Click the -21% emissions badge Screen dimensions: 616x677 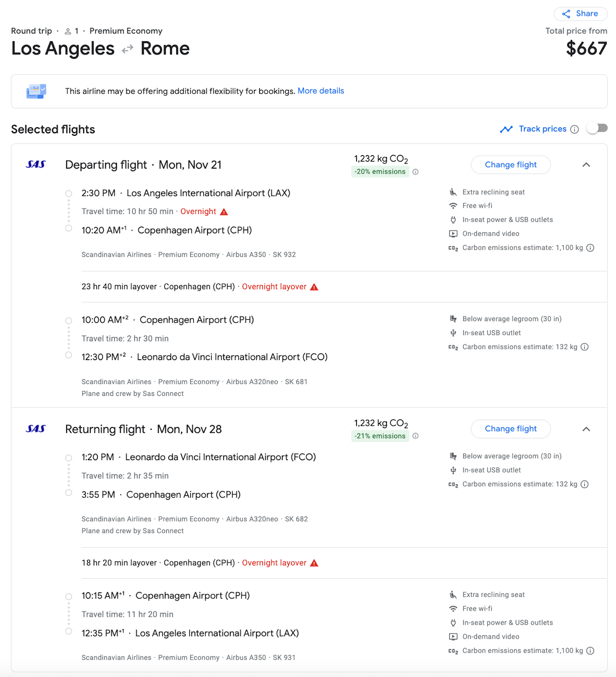[380, 436]
